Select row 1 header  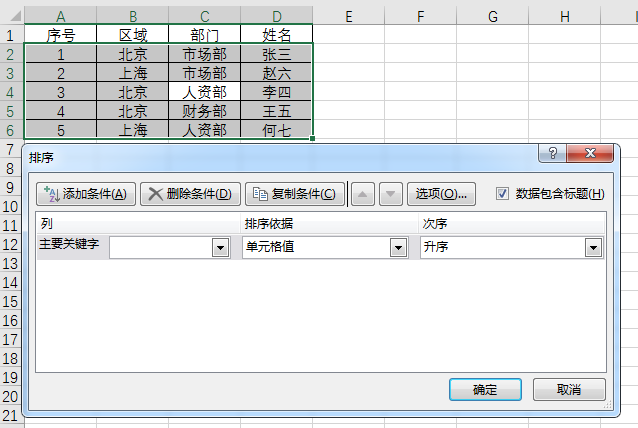[11, 35]
